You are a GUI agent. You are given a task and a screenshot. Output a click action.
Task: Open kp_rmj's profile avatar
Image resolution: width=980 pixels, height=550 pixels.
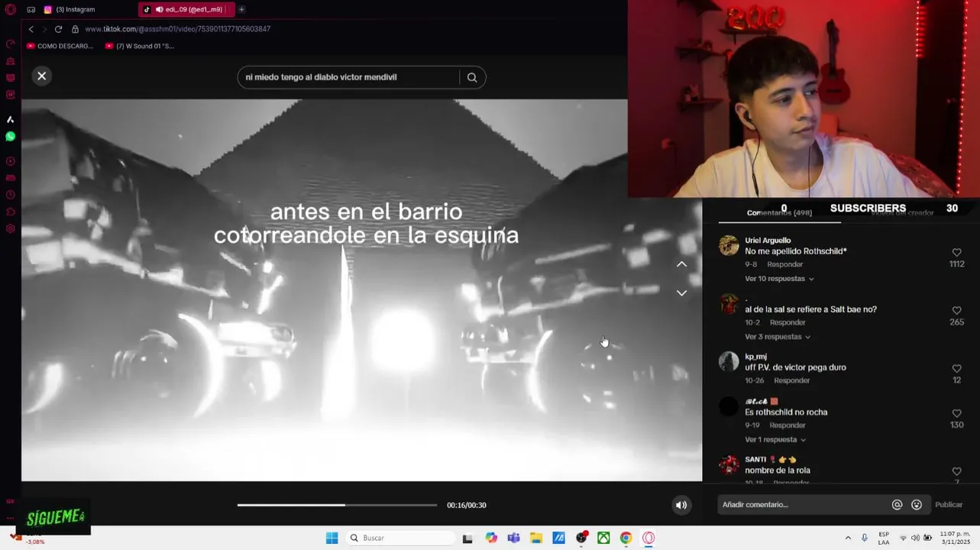click(x=729, y=361)
